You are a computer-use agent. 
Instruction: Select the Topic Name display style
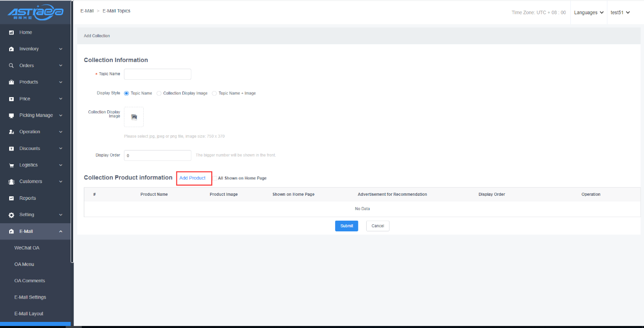tap(126, 94)
